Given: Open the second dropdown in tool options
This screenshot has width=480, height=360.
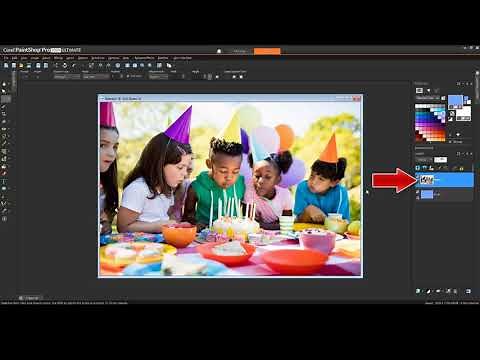Looking at the screenshot, I should point(96,77).
